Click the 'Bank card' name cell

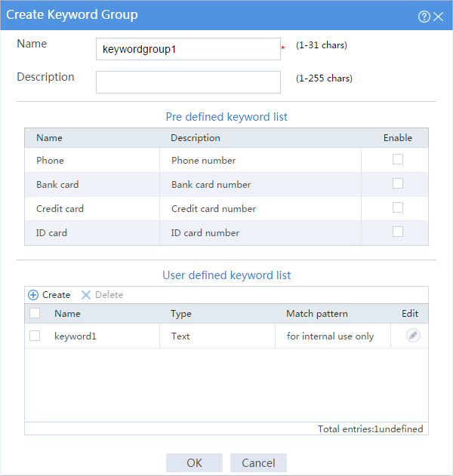pos(92,185)
